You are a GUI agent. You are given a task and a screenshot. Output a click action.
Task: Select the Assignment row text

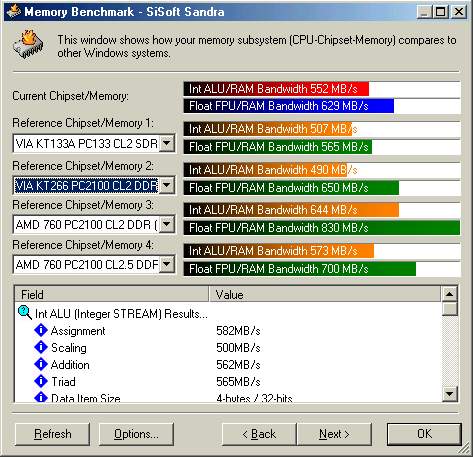pos(78,331)
